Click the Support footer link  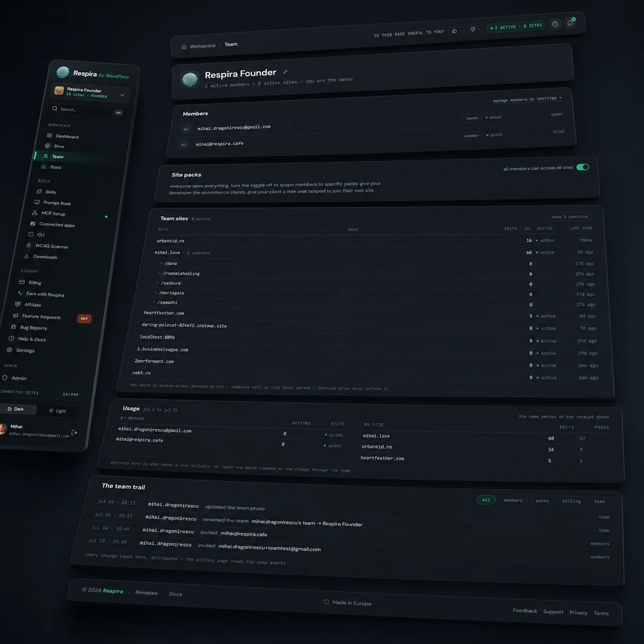click(553, 612)
